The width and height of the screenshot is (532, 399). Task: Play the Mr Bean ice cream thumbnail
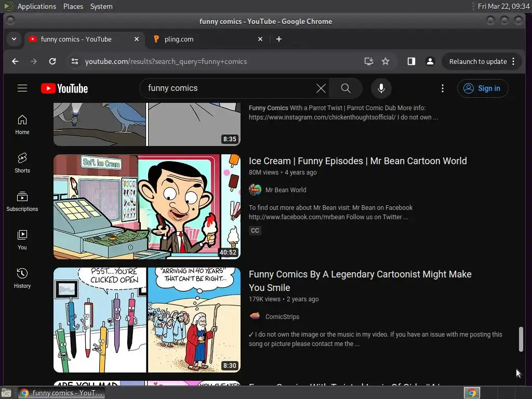pyautogui.click(x=147, y=207)
